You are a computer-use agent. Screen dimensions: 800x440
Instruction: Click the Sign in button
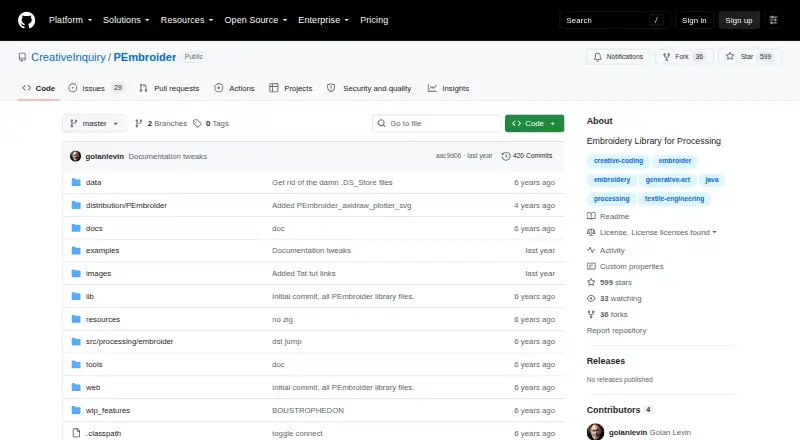[x=694, y=20]
